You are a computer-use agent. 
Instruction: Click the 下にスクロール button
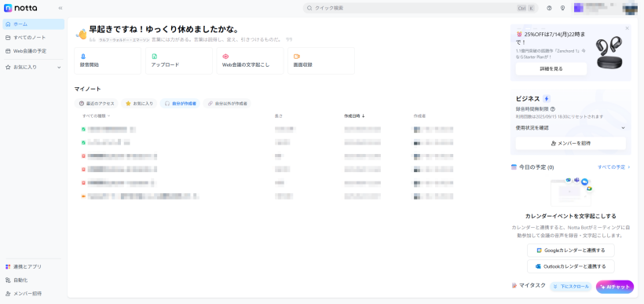570,287
